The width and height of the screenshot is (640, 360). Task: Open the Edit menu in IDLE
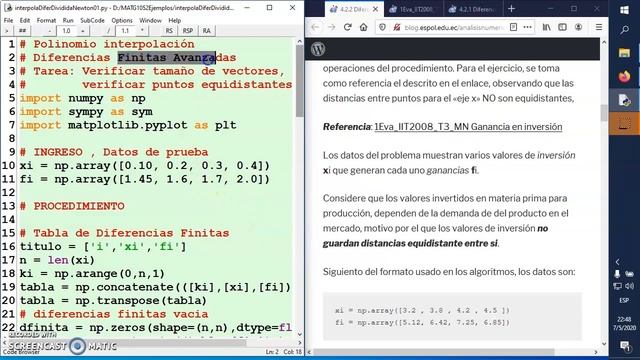[x=24, y=20]
